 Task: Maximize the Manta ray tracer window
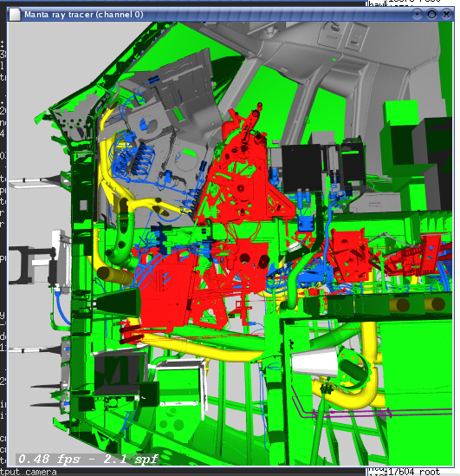(431, 14)
